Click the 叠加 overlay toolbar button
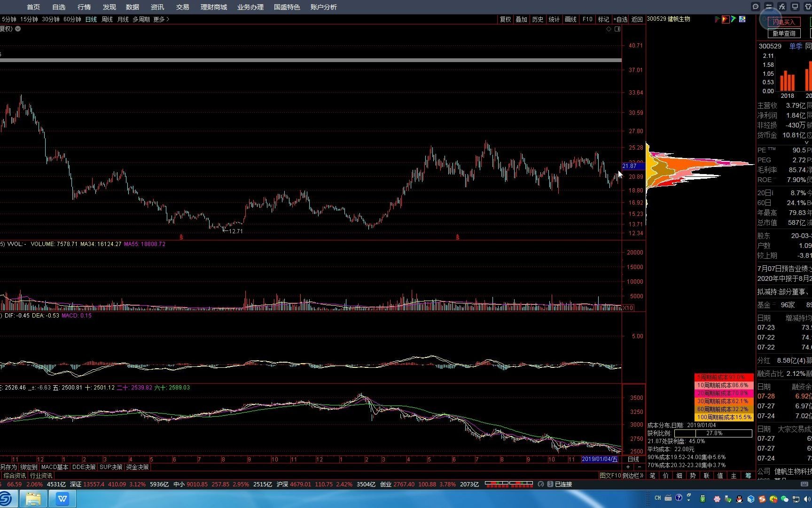Screen dimensions: 812x508 pos(522,19)
